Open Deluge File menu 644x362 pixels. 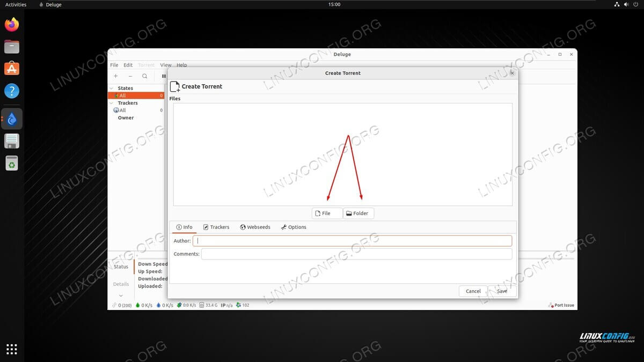(114, 65)
